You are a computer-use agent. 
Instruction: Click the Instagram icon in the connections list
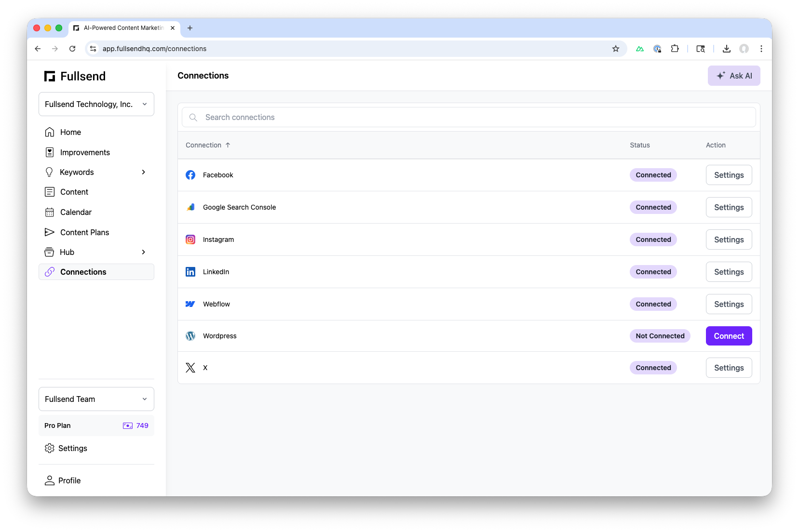190,239
